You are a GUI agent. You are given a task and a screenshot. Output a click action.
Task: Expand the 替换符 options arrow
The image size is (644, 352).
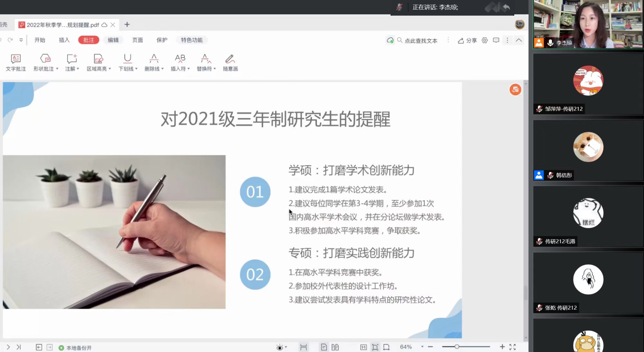pos(215,69)
